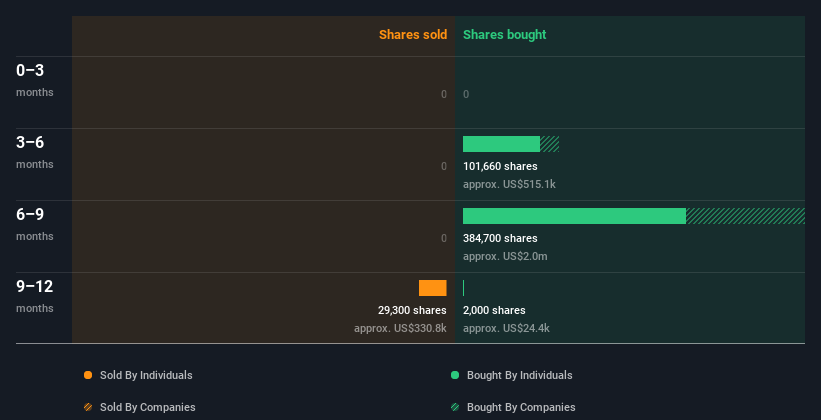Toggle the 'Sold By Companies' legend label
The image size is (821, 420).
coord(148,407)
